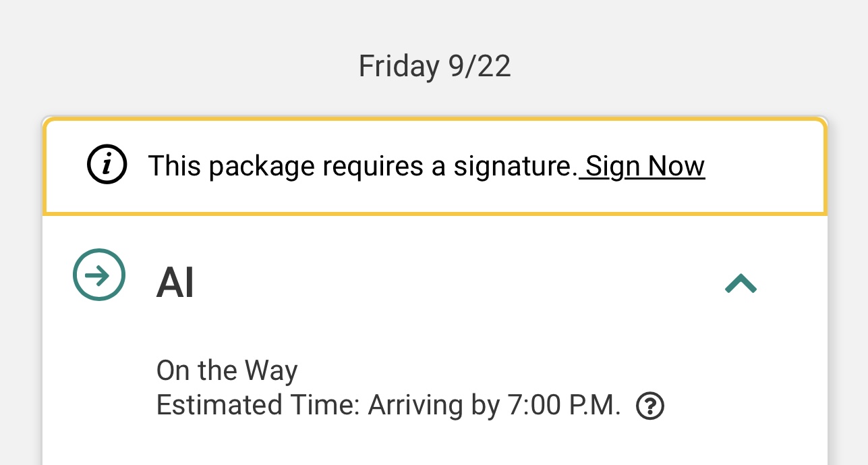Click the green arrow circle status icon
The height and width of the screenshot is (465, 868).
pos(99,275)
